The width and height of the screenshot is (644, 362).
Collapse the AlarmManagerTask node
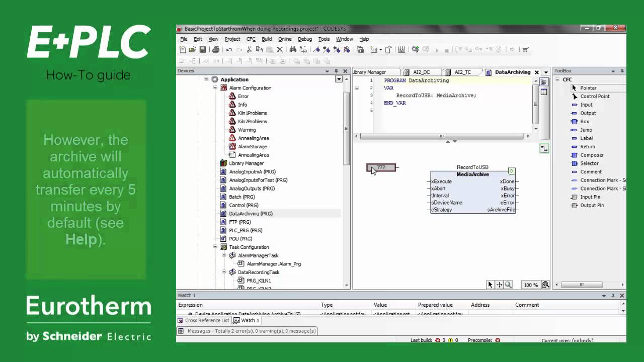224,255
